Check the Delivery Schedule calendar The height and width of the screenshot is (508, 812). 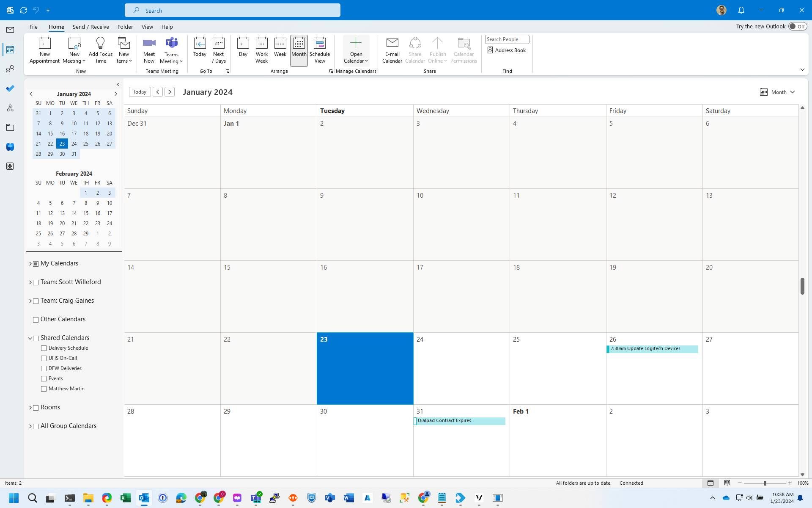44,348
